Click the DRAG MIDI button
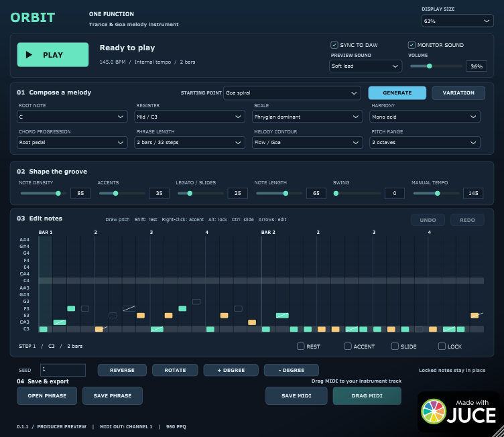504x437 pixels. (x=367, y=395)
